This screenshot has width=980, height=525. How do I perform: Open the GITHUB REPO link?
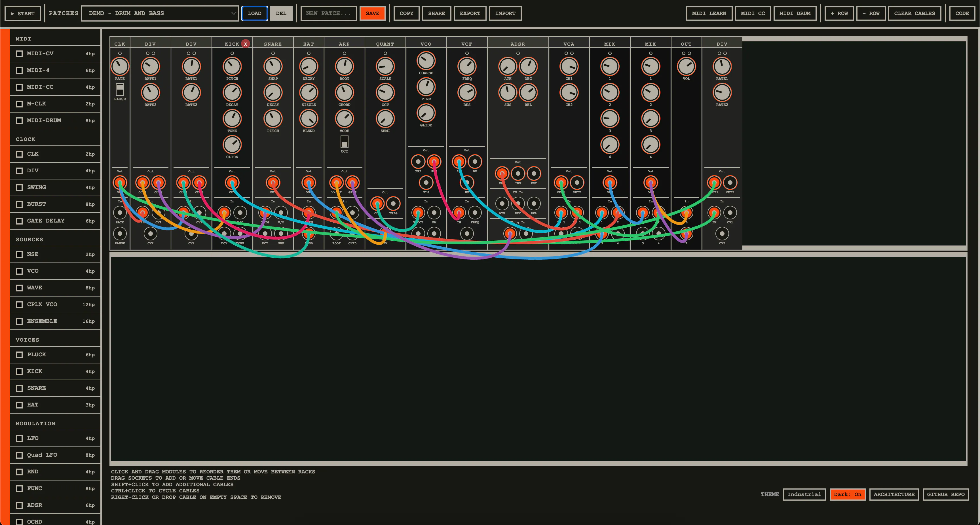946,494
